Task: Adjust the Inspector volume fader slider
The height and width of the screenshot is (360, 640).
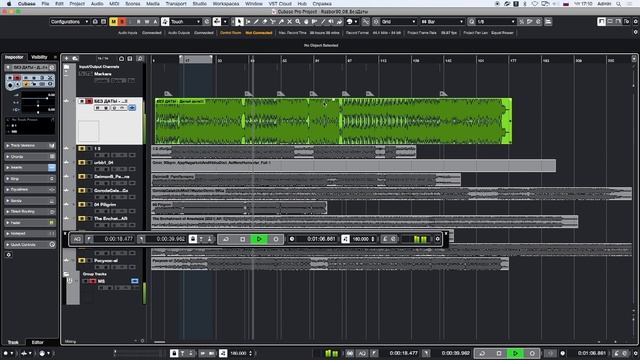Action: [x=38, y=98]
